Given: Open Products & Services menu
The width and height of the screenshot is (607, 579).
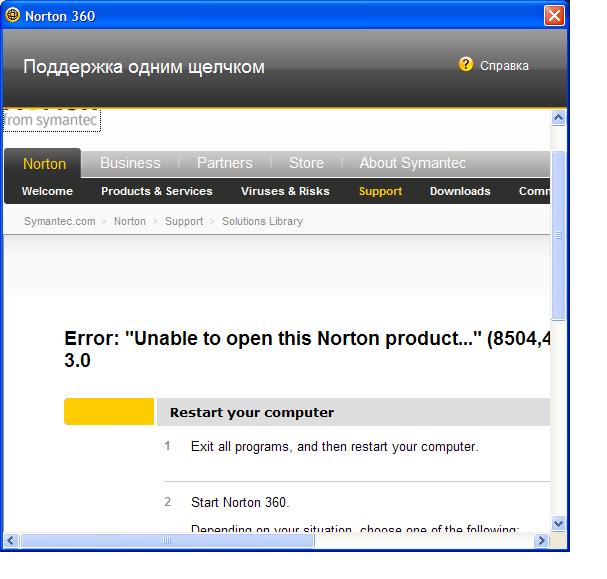Looking at the screenshot, I should 157,191.
